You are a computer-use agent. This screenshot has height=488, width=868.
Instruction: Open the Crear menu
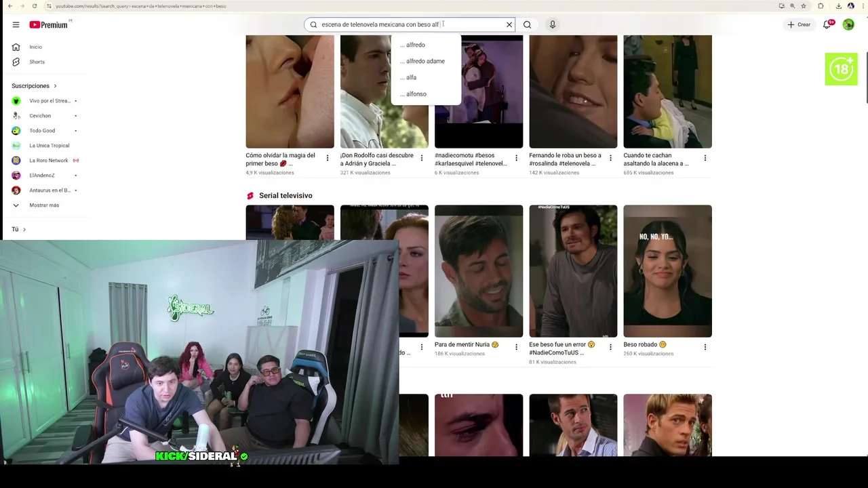[798, 24]
